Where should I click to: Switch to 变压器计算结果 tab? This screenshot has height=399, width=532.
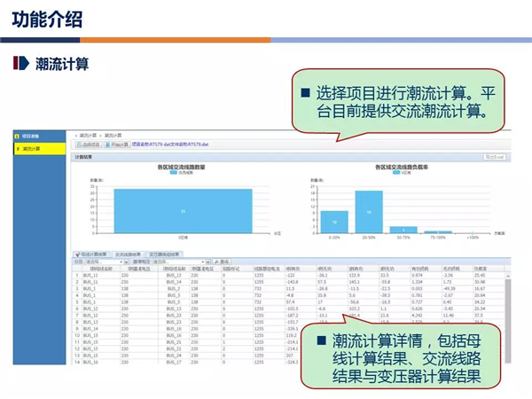pyautogui.click(x=166, y=254)
